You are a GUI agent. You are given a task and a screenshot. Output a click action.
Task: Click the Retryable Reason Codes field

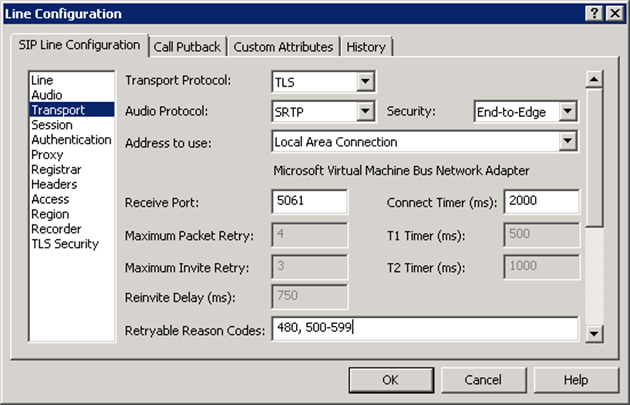pyautogui.click(x=424, y=328)
